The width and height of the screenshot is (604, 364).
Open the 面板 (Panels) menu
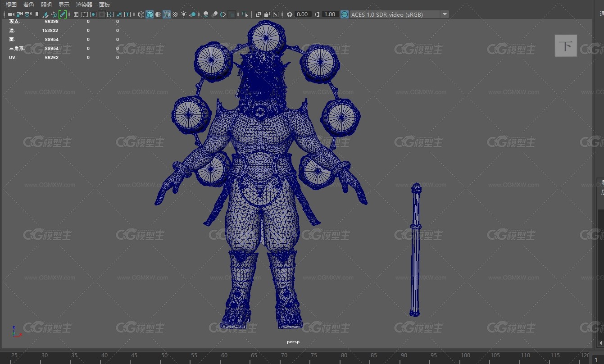104,5
